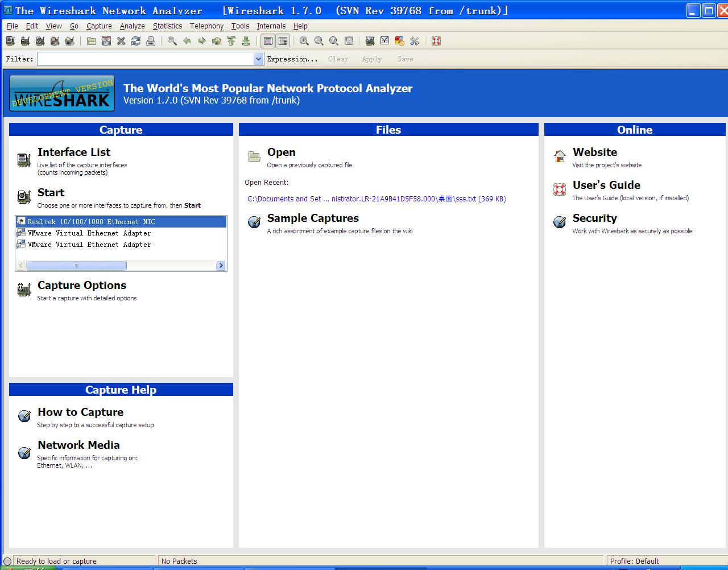This screenshot has height=570, width=728.
Task: Click the save capture file toolbar icon
Action: pyautogui.click(x=106, y=41)
